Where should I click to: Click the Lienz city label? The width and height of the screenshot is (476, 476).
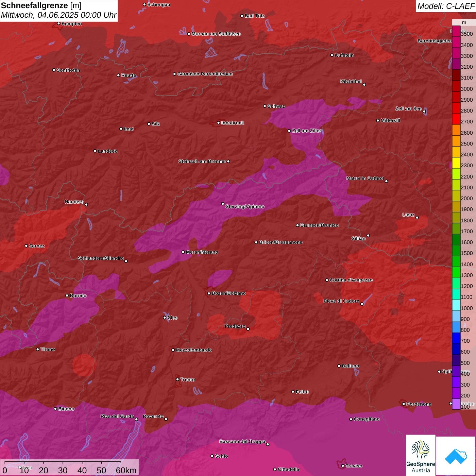(x=408, y=215)
